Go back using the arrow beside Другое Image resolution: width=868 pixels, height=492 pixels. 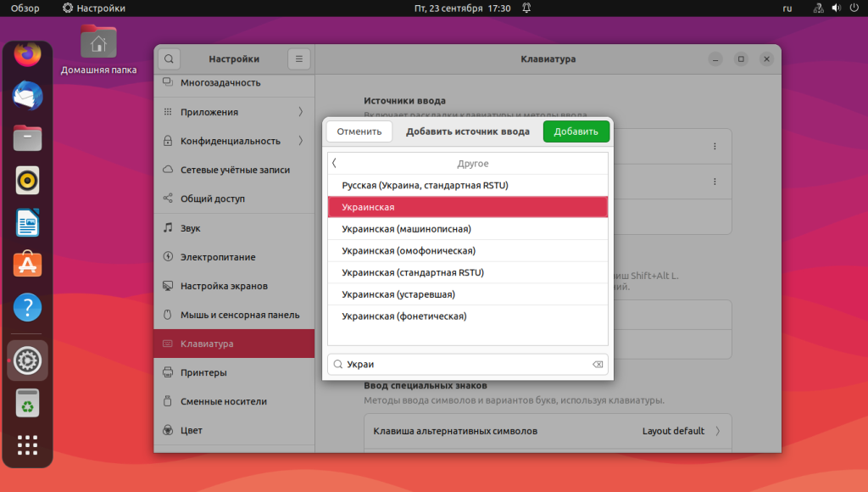click(x=334, y=164)
